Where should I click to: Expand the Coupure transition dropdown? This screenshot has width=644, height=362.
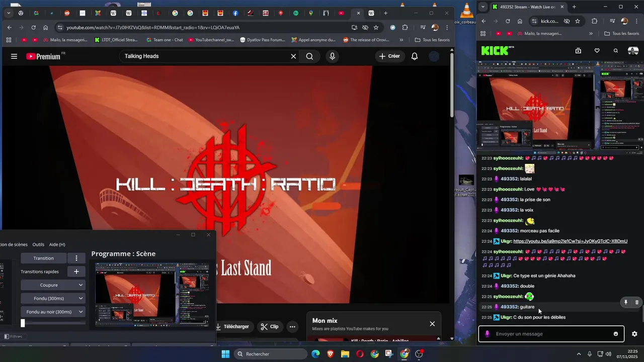(53, 285)
